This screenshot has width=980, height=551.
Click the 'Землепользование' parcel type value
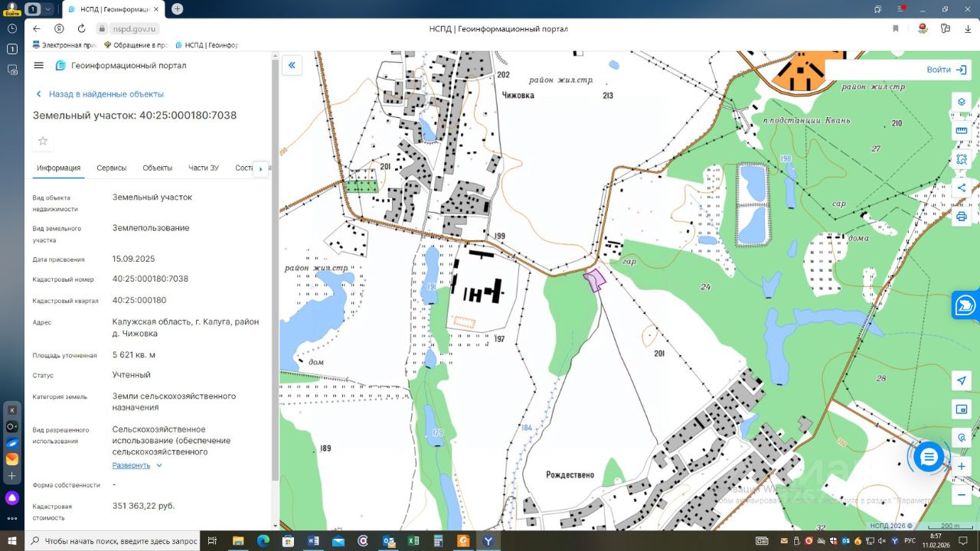click(151, 228)
